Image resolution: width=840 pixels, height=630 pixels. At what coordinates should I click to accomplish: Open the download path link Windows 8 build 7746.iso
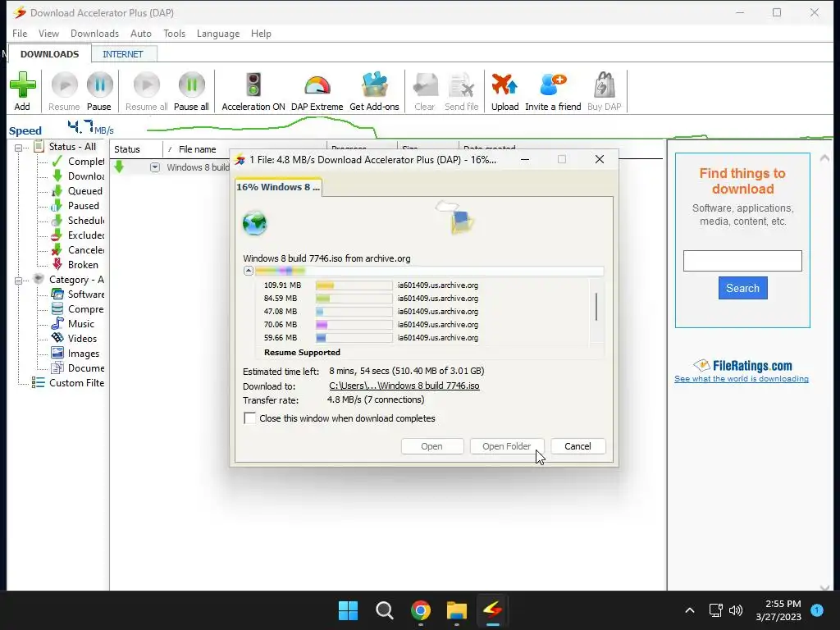click(404, 386)
